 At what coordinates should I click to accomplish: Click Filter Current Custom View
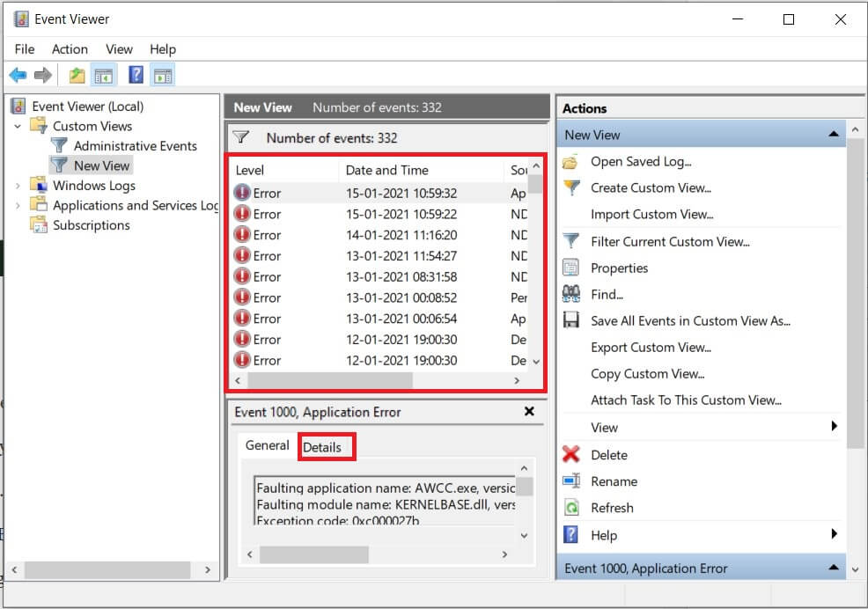670,241
